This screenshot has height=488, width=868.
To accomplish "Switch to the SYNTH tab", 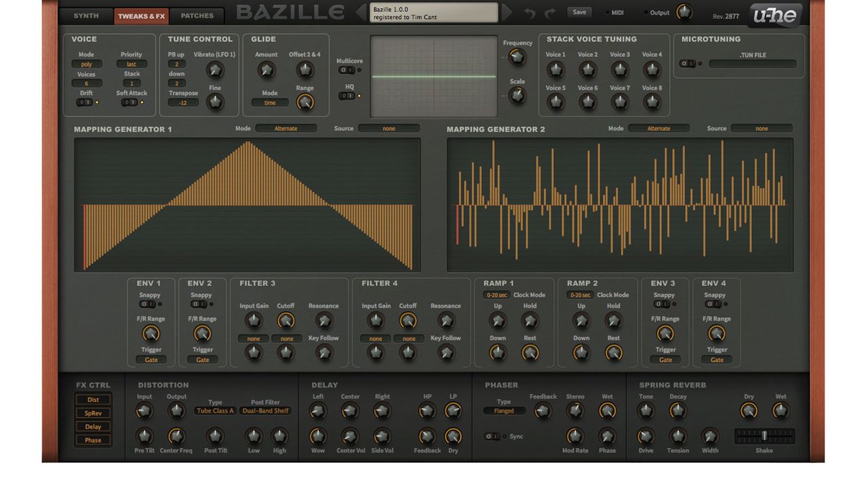I will coord(86,15).
